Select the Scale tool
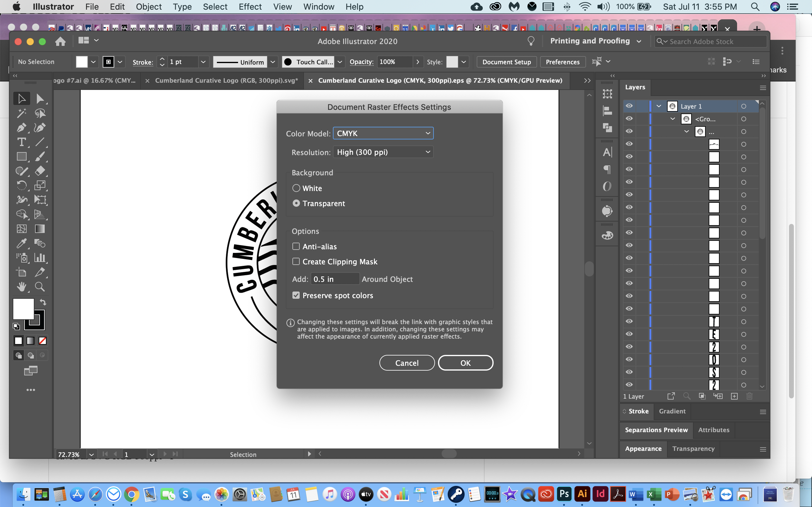The image size is (812, 507). coord(40,185)
